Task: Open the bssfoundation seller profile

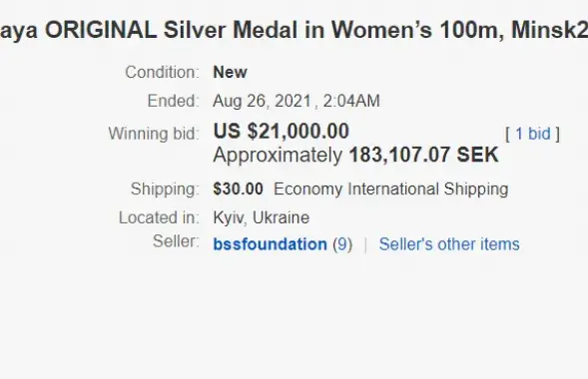Action: pos(270,244)
